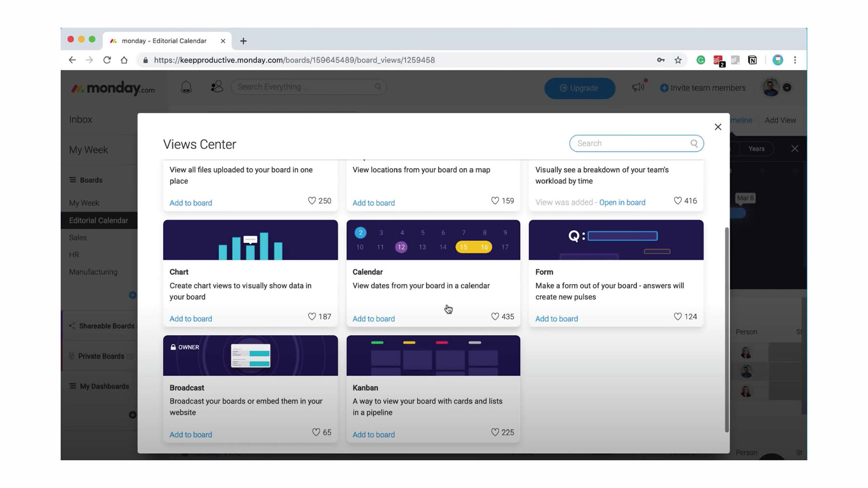The image size is (868, 488).
Task: Select the Years timeline scale
Action: pos(756,149)
